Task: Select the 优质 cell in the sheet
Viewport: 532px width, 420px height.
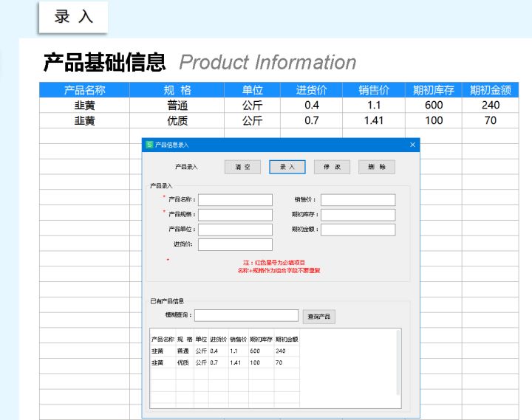Action: coord(177,120)
